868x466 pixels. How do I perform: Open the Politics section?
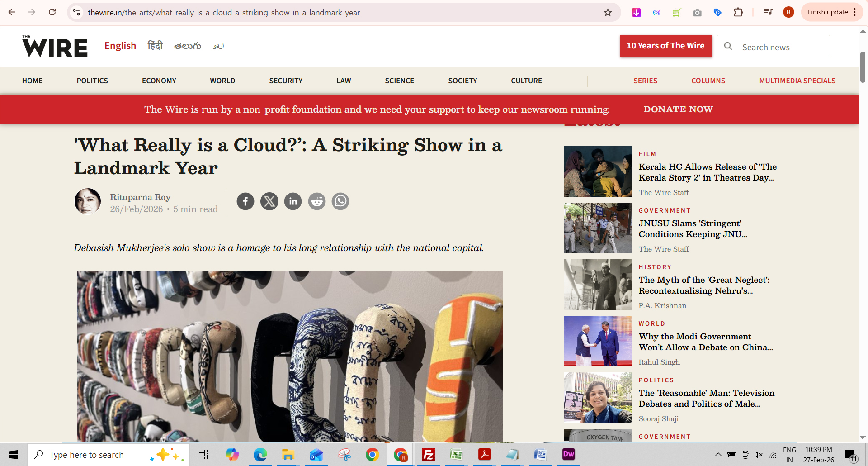pyautogui.click(x=92, y=81)
